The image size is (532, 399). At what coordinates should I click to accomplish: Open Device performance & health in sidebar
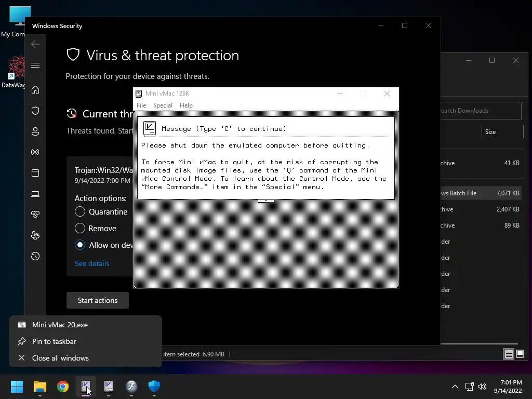(x=35, y=215)
